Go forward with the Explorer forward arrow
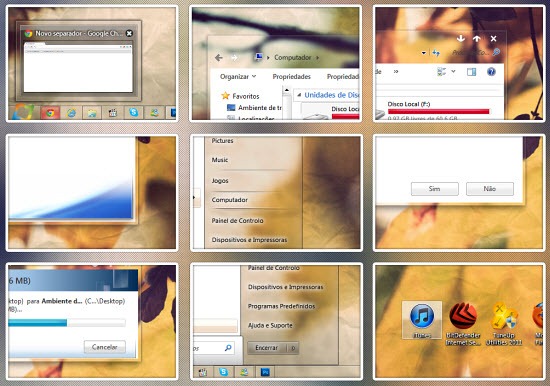550x386 pixels. pyautogui.click(x=235, y=58)
